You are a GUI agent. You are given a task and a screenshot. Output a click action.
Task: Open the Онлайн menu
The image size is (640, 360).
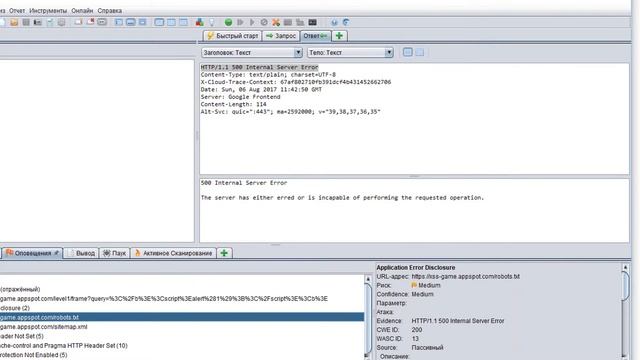pyautogui.click(x=82, y=11)
